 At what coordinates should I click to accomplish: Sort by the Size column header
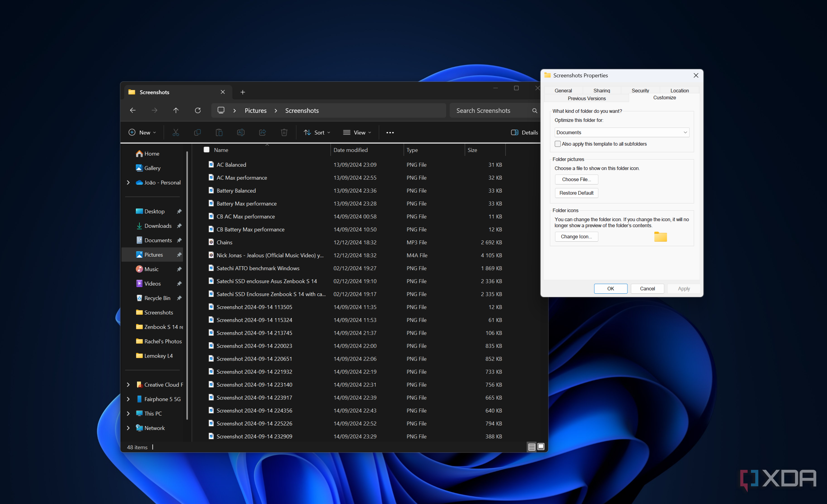click(x=485, y=150)
